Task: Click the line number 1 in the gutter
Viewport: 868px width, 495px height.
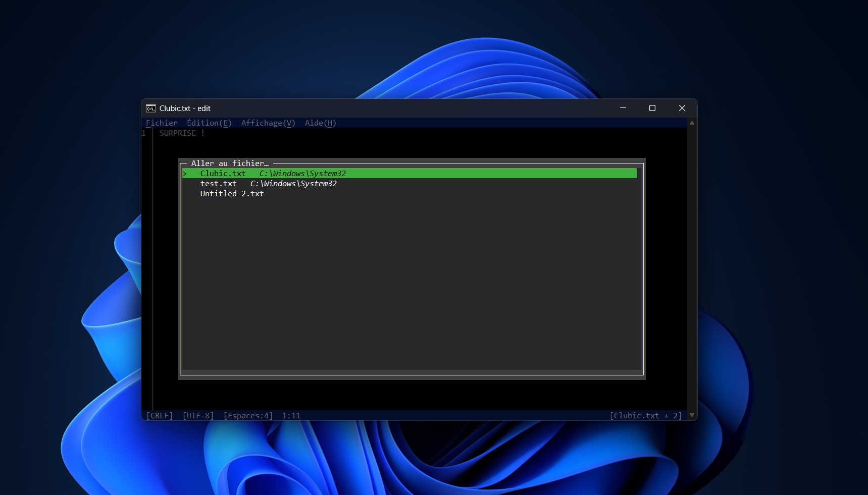Action: pos(143,133)
